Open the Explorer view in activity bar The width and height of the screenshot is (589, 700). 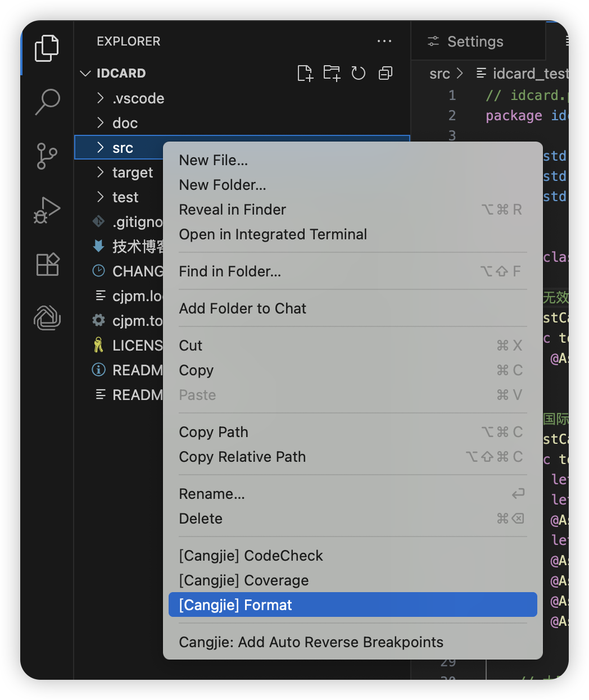[x=47, y=48]
